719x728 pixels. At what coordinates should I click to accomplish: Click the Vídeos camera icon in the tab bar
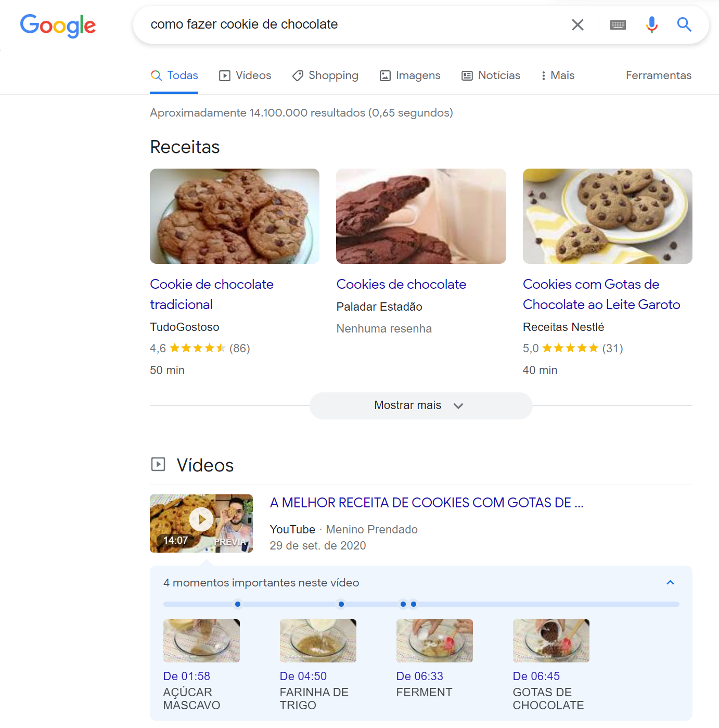click(225, 75)
